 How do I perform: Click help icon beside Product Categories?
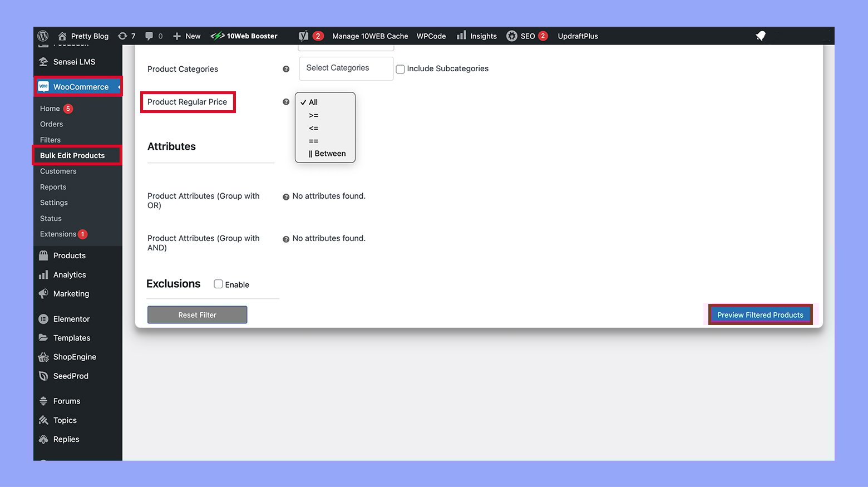click(x=286, y=69)
